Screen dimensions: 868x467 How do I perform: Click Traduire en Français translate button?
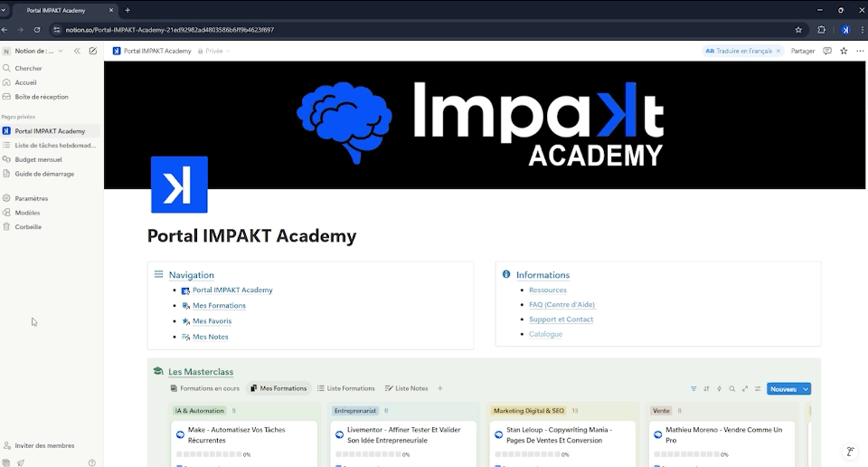point(739,51)
